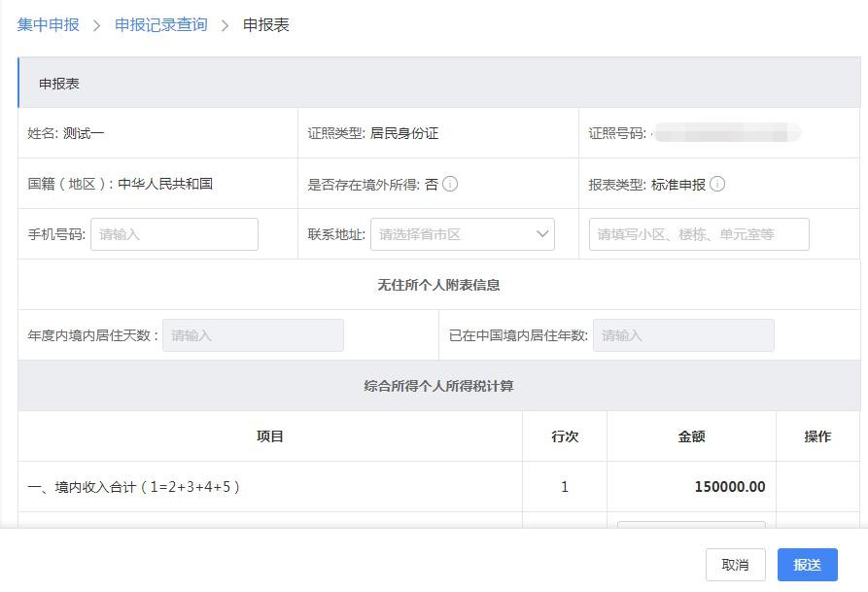This screenshot has height=592, width=868.
Task: Click the 请填写小区、楼栋、单元室等 address field
Action: [x=699, y=234]
